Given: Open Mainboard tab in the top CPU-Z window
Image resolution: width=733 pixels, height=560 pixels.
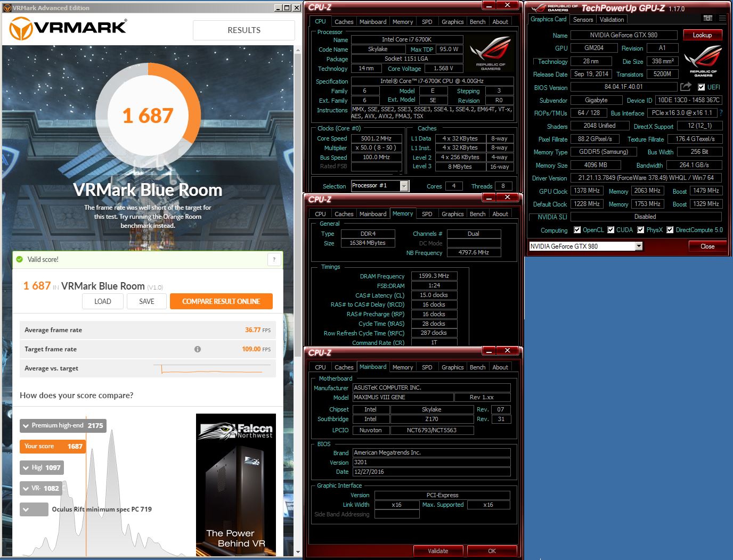Looking at the screenshot, I should pyautogui.click(x=373, y=22).
